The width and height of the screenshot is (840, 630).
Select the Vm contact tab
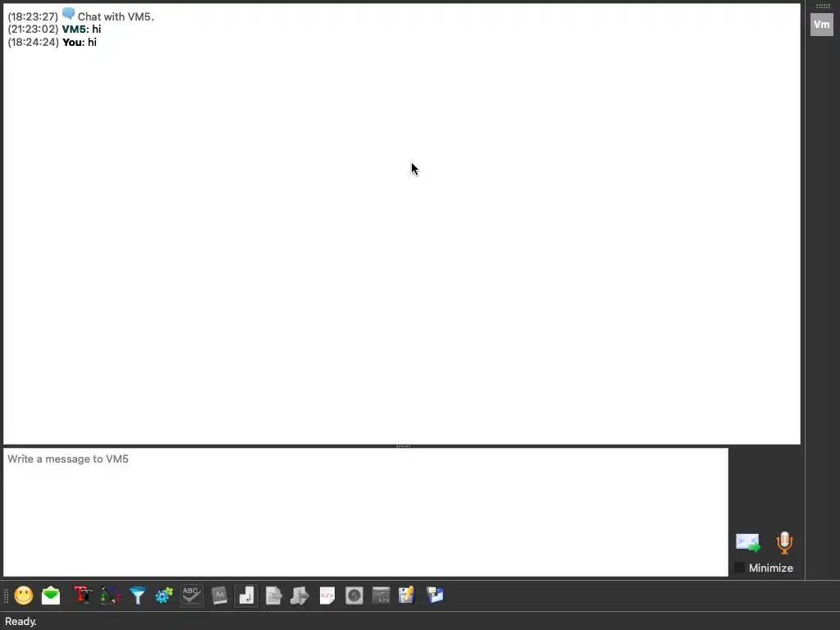click(x=821, y=25)
